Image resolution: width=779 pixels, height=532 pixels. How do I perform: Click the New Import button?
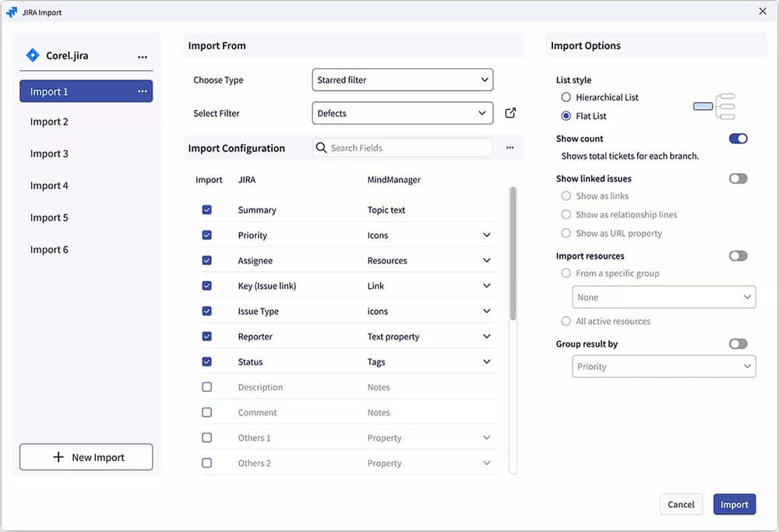click(86, 457)
